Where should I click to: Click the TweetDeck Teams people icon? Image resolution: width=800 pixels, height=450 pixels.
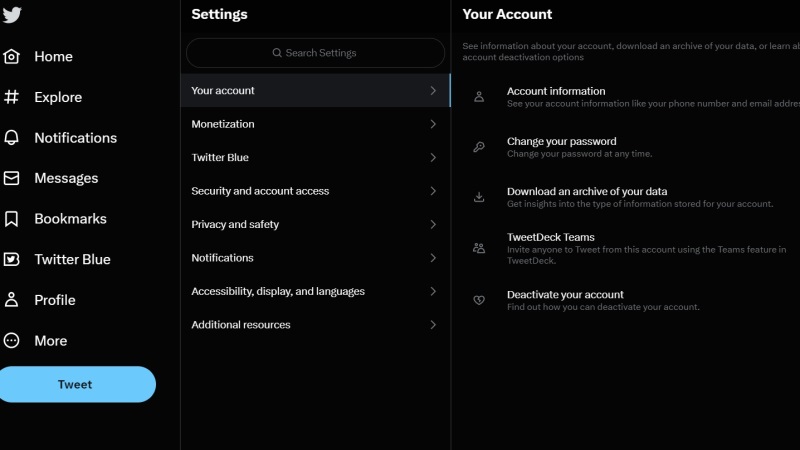click(479, 248)
